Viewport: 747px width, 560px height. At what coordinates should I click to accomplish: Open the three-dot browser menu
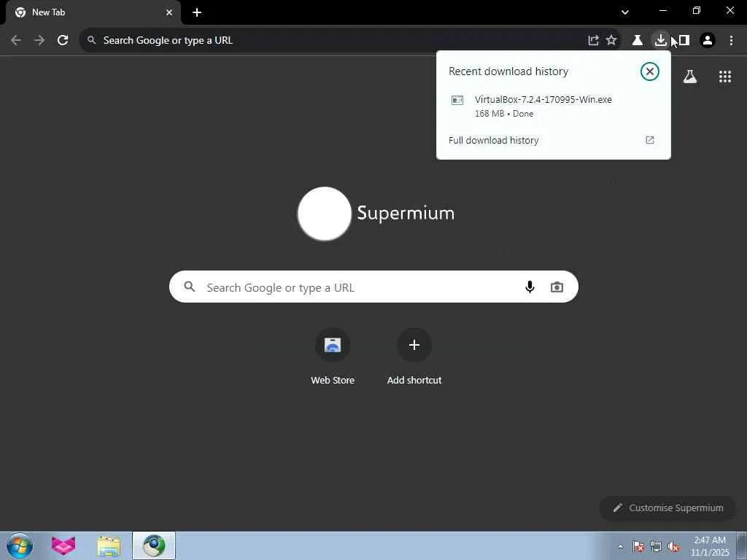click(x=731, y=41)
